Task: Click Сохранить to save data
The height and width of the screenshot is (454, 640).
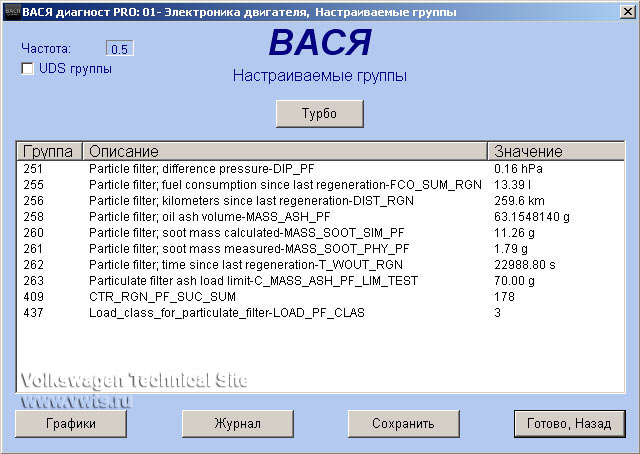Action: [x=403, y=423]
